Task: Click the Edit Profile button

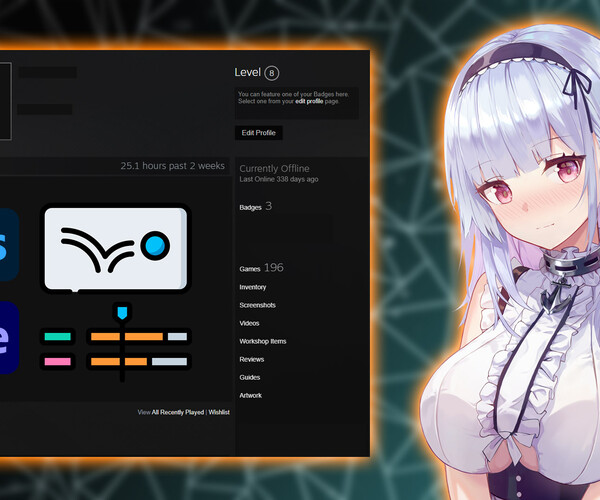Action: (259, 133)
